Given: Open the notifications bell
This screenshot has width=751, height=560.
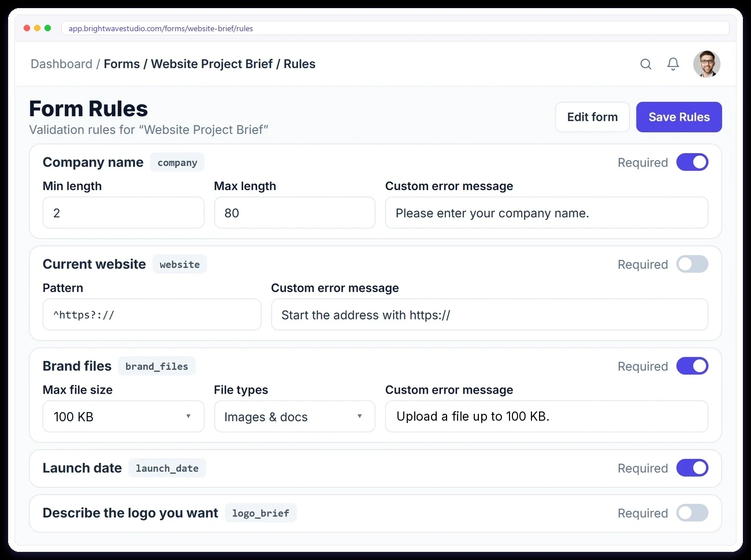Looking at the screenshot, I should point(673,64).
